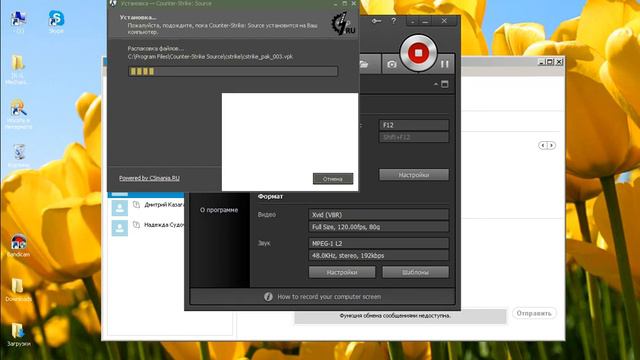Open the Bandicam desktop shortcut

pyautogui.click(x=18, y=245)
